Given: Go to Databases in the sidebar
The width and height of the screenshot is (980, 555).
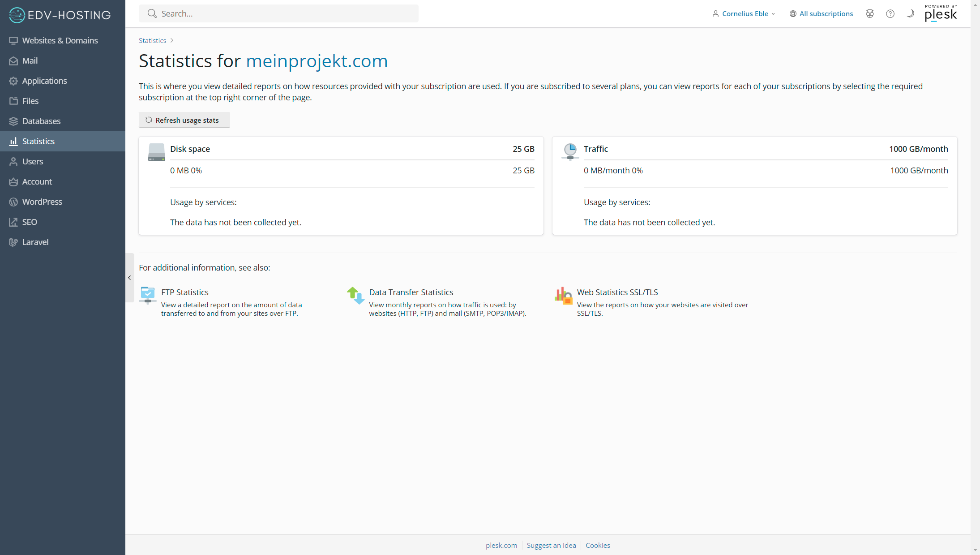Looking at the screenshot, I should [41, 121].
